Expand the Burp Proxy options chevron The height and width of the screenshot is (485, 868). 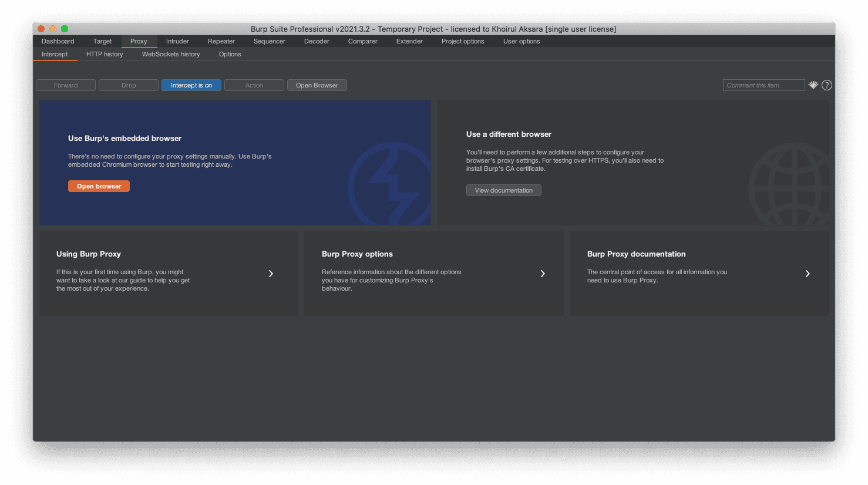[x=543, y=274]
